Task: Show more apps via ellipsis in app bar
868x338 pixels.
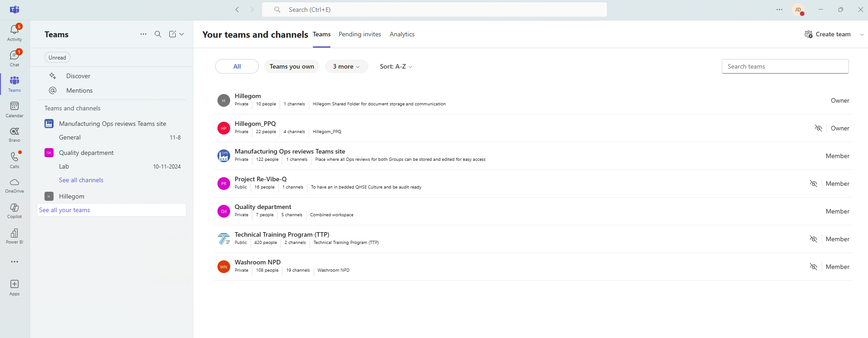Action: 15,262
